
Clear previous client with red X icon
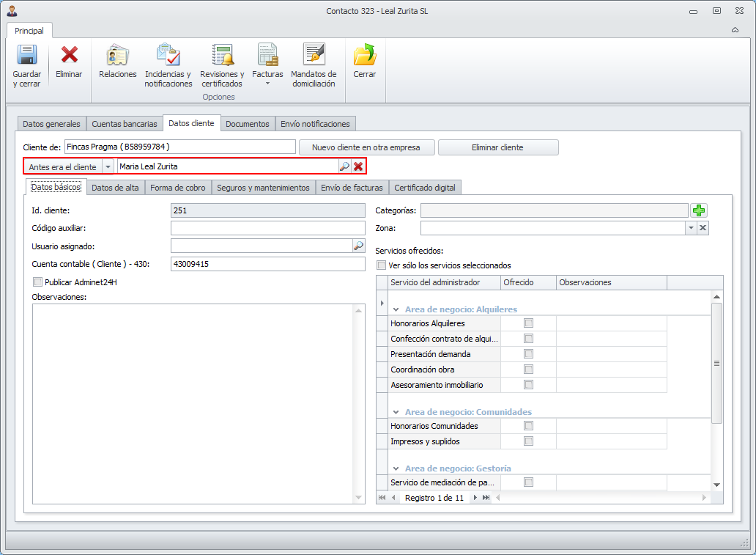(358, 166)
